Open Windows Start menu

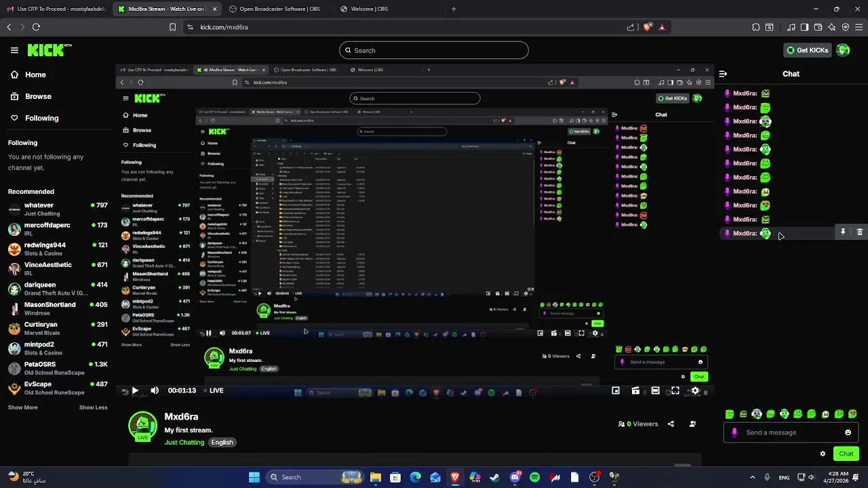tap(254, 477)
